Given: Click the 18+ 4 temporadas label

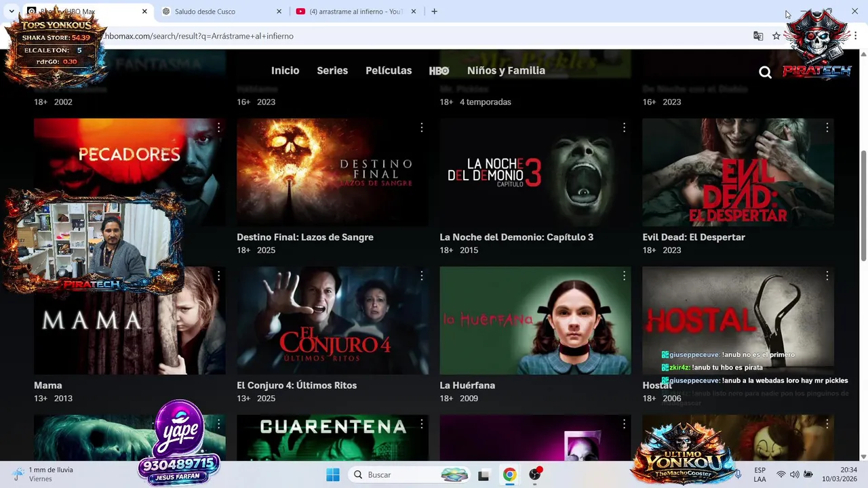Looking at the screenshot, I should point(475,102).
